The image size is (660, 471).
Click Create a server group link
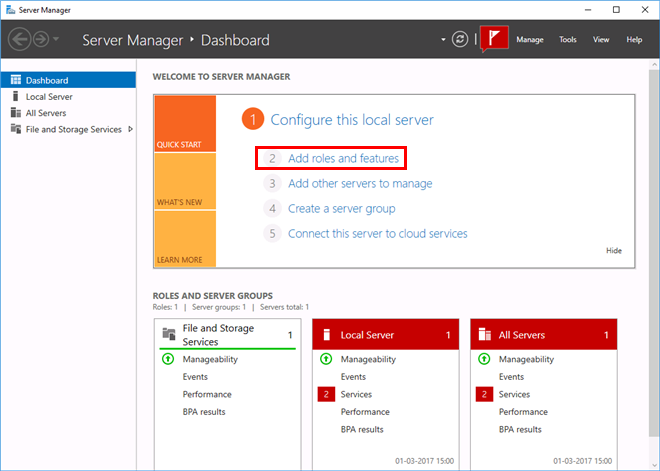pyautogui.click(x=341, y=209)
